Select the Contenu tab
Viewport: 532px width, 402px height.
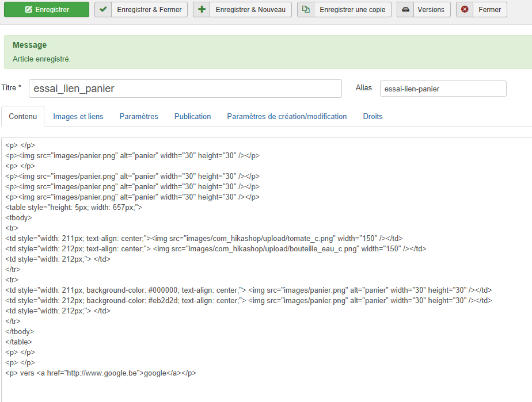point(22,116)
